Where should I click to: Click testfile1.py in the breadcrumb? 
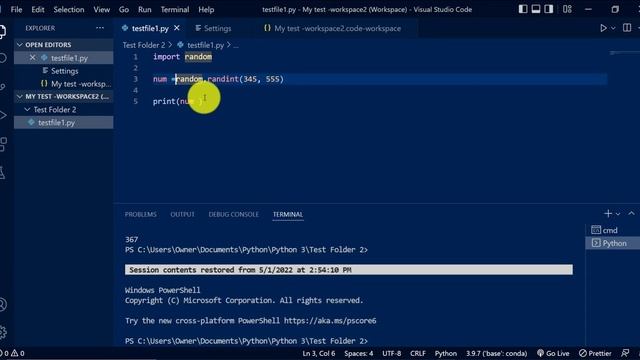205,45
